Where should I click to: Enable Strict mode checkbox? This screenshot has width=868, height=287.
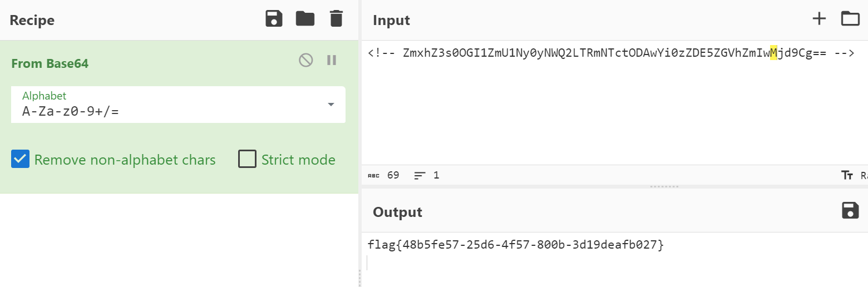(246, 160)
